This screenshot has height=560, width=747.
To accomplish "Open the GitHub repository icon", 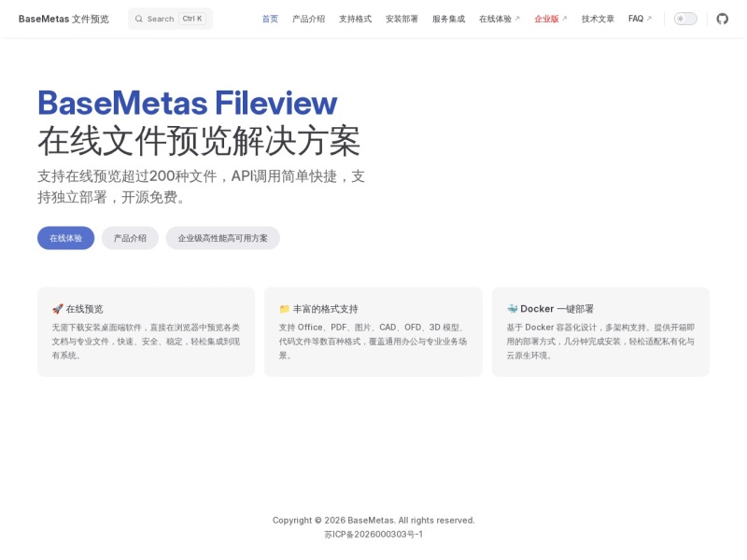I will [722, 19].
